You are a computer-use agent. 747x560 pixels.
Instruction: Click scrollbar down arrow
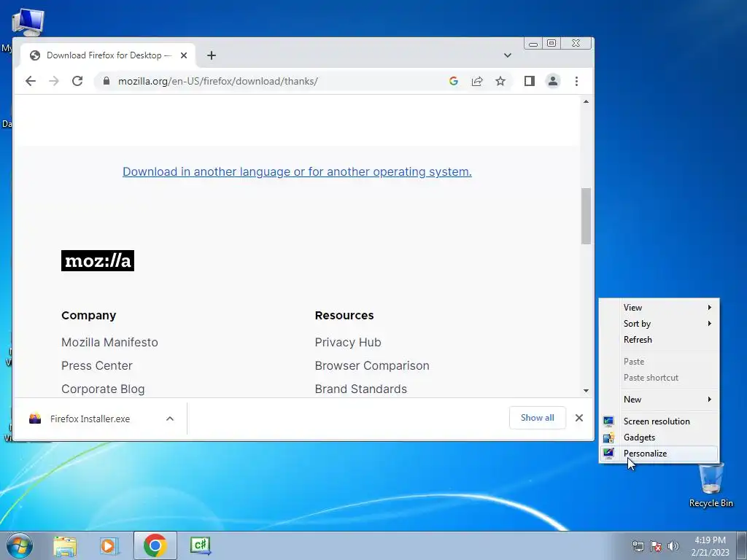[586, 391]
